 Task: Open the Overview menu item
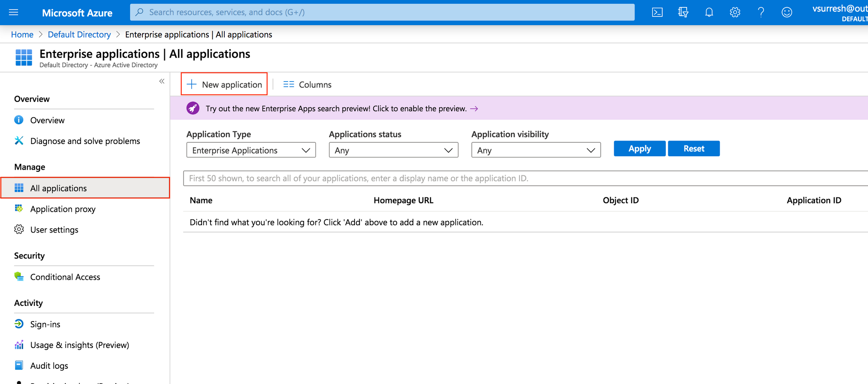pyautogui.click(x=47, y=120)
